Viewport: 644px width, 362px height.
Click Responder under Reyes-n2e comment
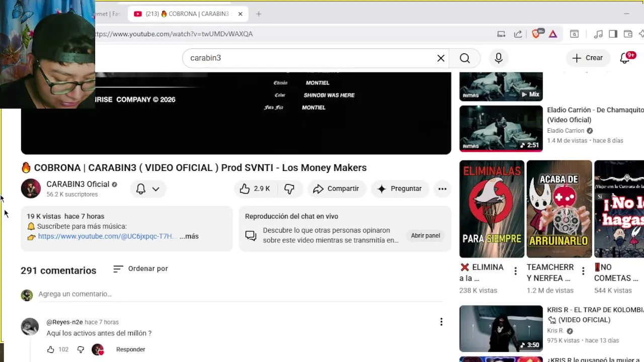coord(130,349)
